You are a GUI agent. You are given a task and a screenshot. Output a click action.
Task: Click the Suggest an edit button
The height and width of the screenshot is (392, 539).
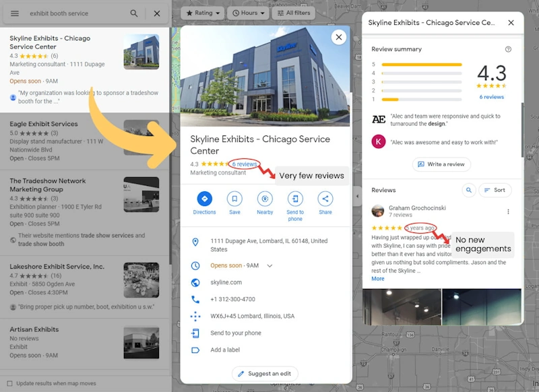[265, 373]
